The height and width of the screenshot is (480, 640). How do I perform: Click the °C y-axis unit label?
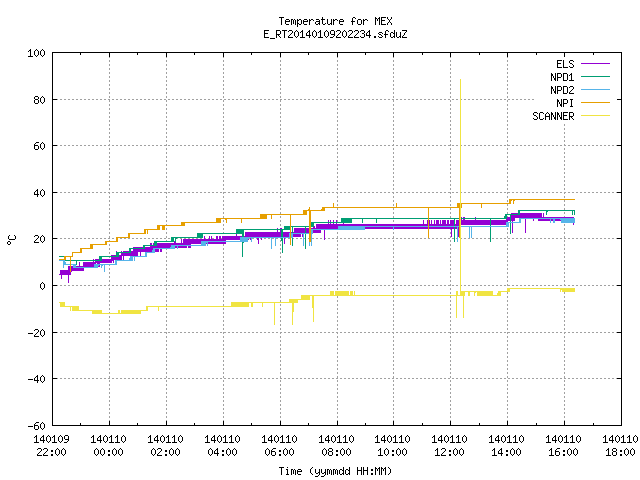point(12,240)
